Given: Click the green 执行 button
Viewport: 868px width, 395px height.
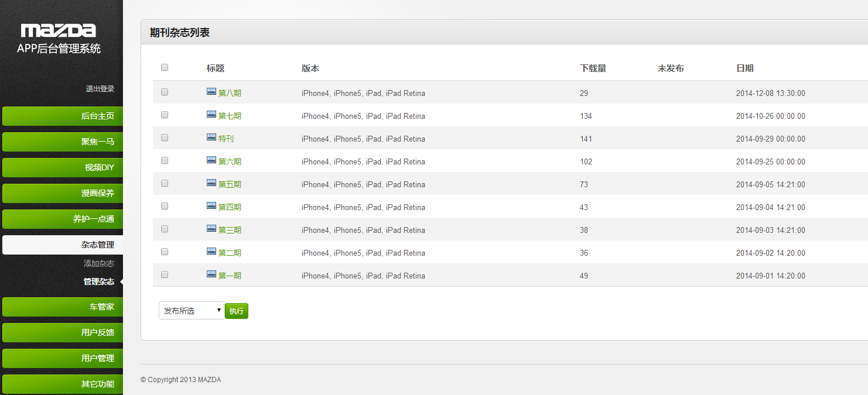Looking at the screenshot, I should [237, 311].
